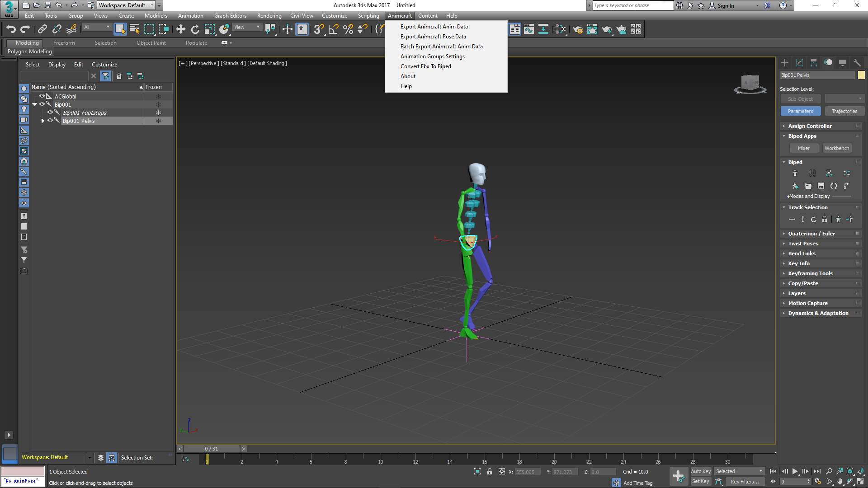868x488 pixels.
Task: Select Body Rotation in Track Selection
Action: (x=814, y=220)
